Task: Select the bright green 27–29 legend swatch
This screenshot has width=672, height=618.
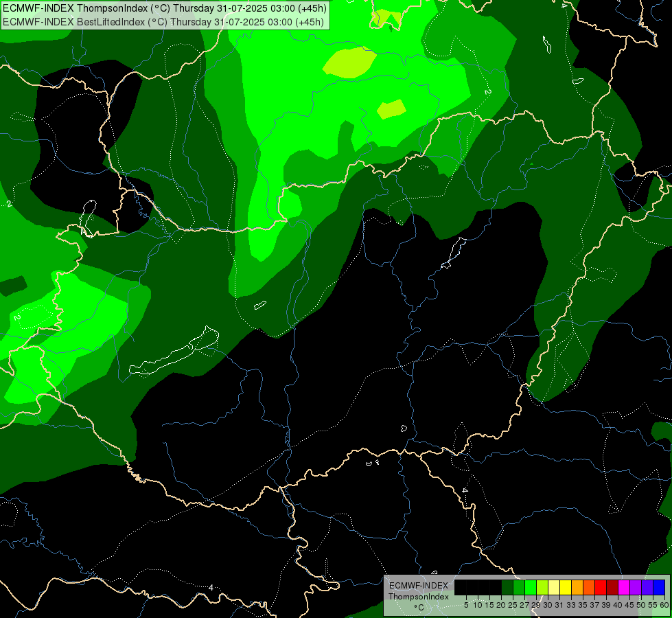Action: point(531,587)
